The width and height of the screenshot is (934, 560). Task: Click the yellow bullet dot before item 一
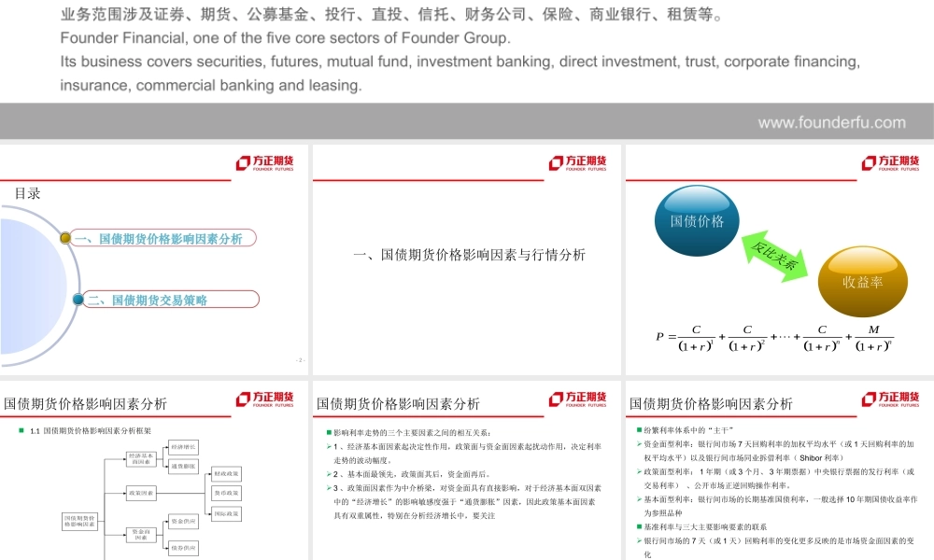click(64, 238)
